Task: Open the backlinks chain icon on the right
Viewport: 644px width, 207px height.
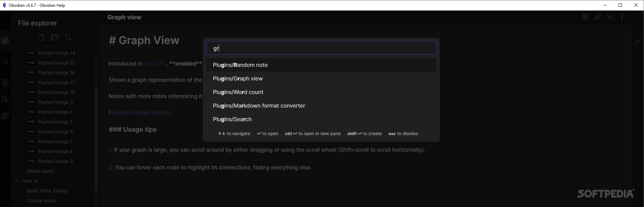Action: point(638,41)
